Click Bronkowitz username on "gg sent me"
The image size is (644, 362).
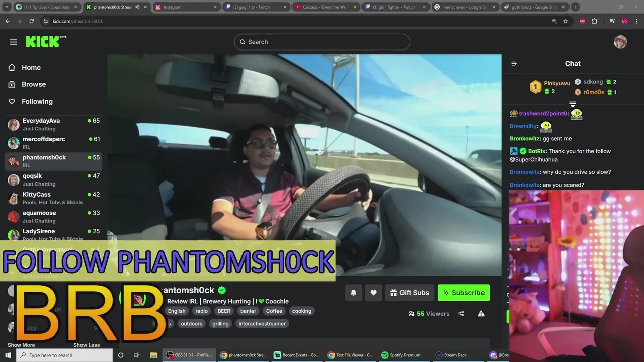pos(525,139)
